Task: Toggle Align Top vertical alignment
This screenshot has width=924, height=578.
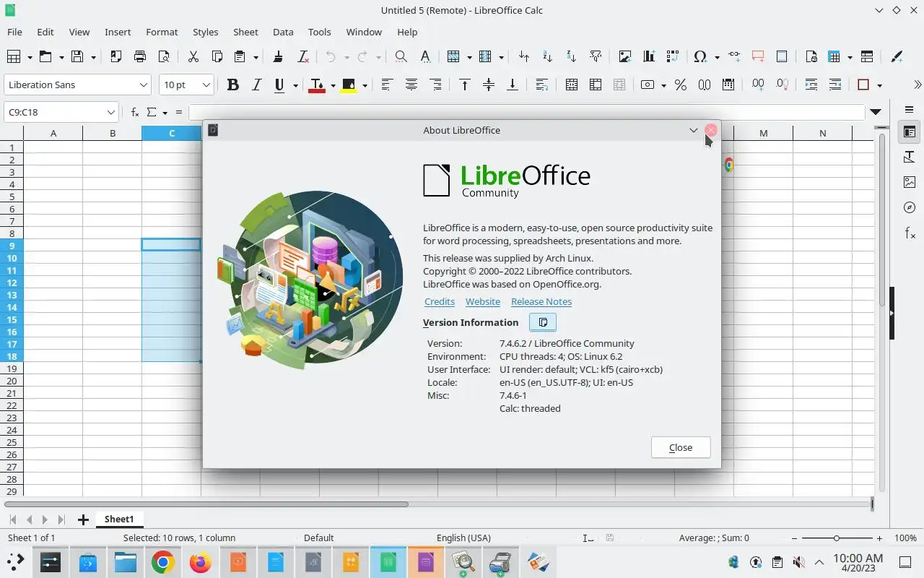Action: coord(465,85)
